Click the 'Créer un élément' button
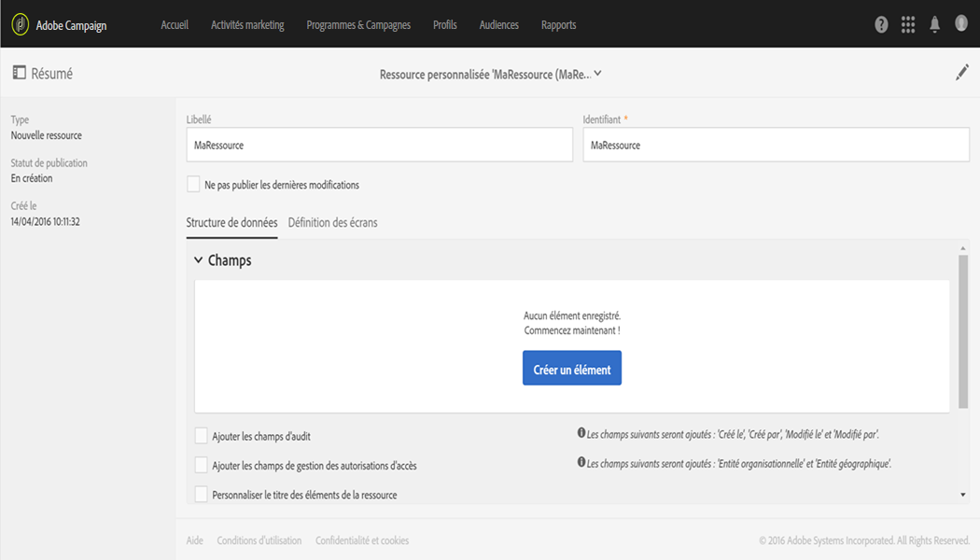Viewport: 980px width, 560px height. click(571, 369)
